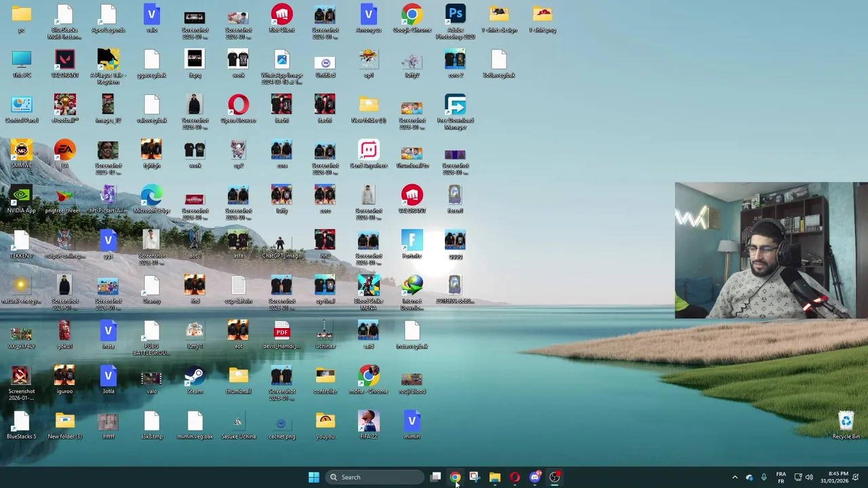Select the FIFA 22 desktop shortcut

click(x=368, y=426)
